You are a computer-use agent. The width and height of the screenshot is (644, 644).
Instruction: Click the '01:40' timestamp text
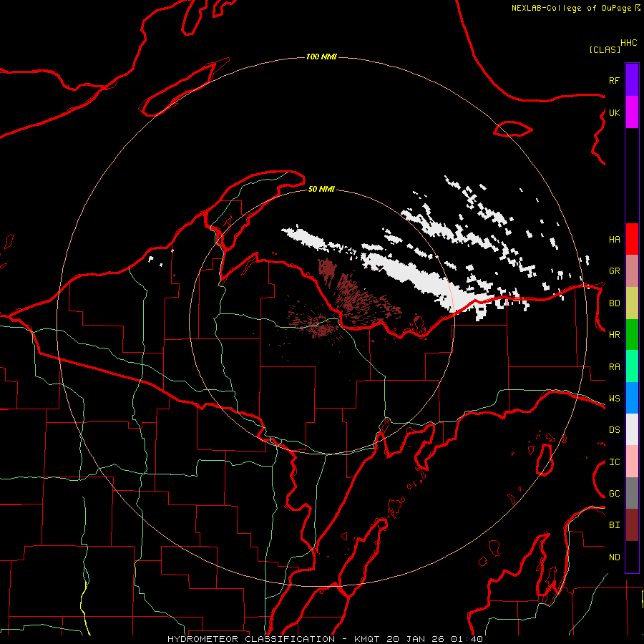[466, 639]
